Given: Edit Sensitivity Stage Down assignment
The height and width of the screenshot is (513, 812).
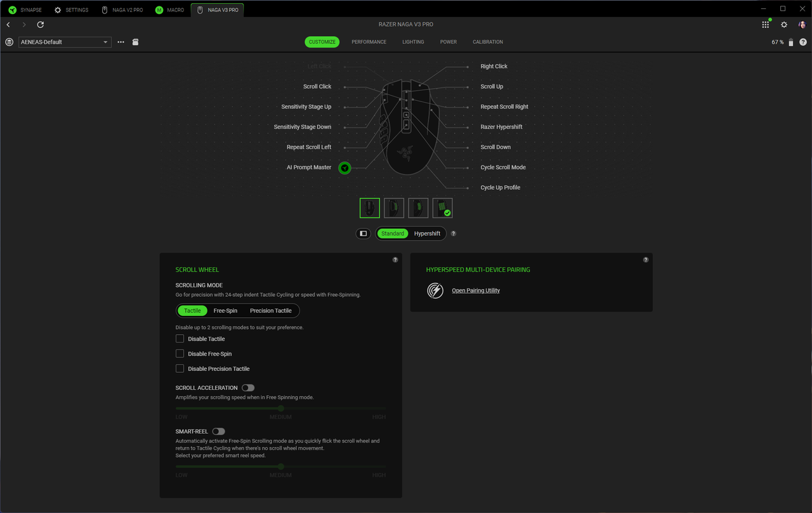Looking at the screenshot, I should (x=303, y=127).
